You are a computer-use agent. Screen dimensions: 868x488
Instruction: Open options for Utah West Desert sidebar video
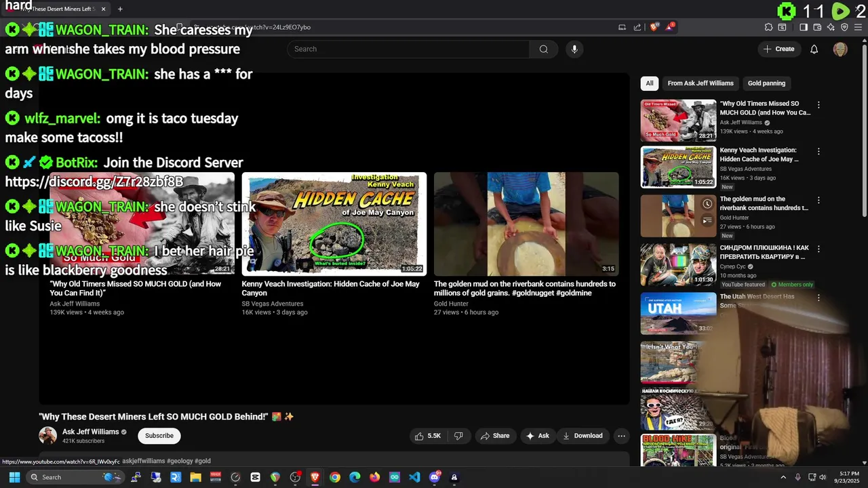click(818, 298)
